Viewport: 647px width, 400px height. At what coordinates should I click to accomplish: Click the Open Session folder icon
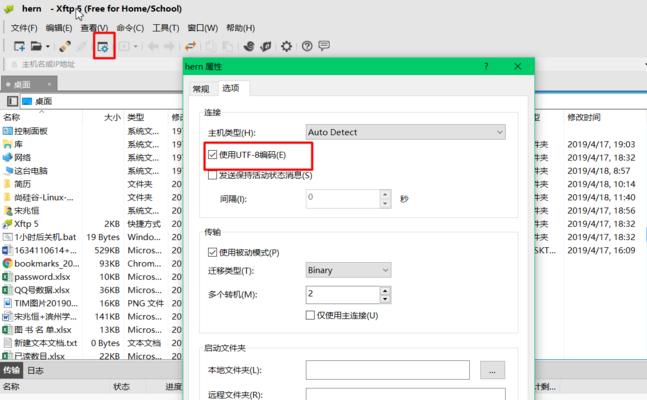[x=36, y=46]
